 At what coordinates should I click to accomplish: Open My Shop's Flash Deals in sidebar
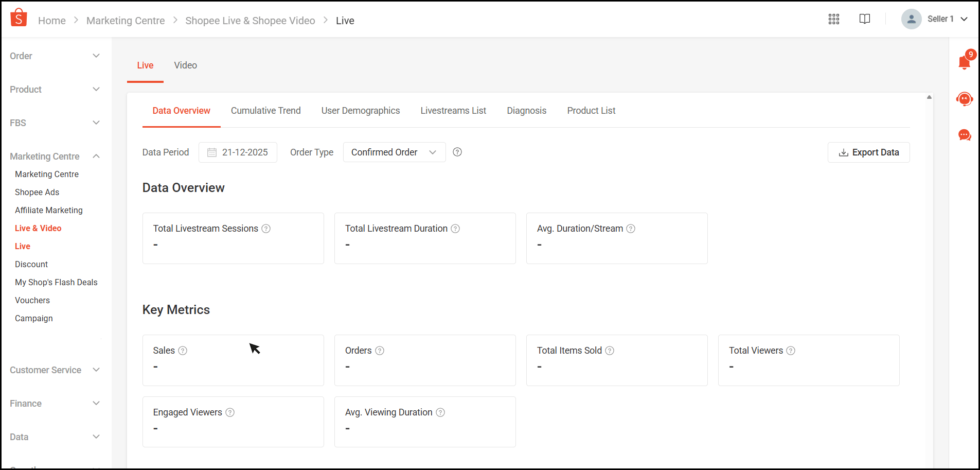pos(56,282)
